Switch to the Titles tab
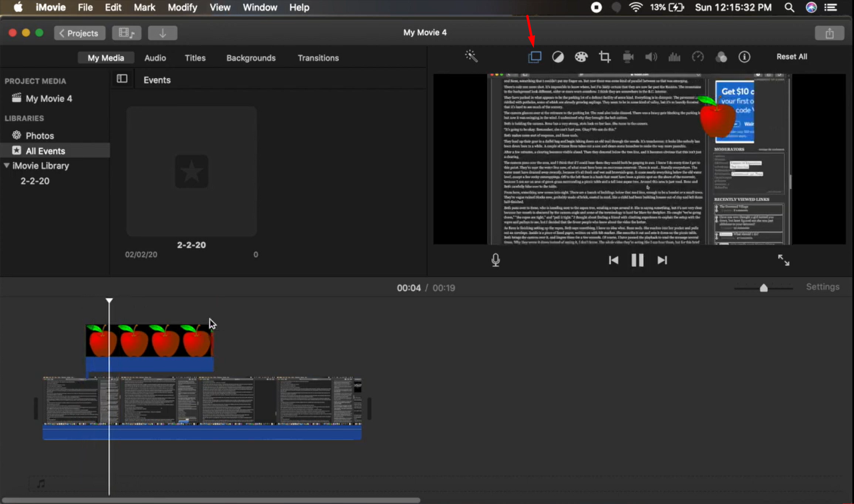 click(x=195, y=58)
